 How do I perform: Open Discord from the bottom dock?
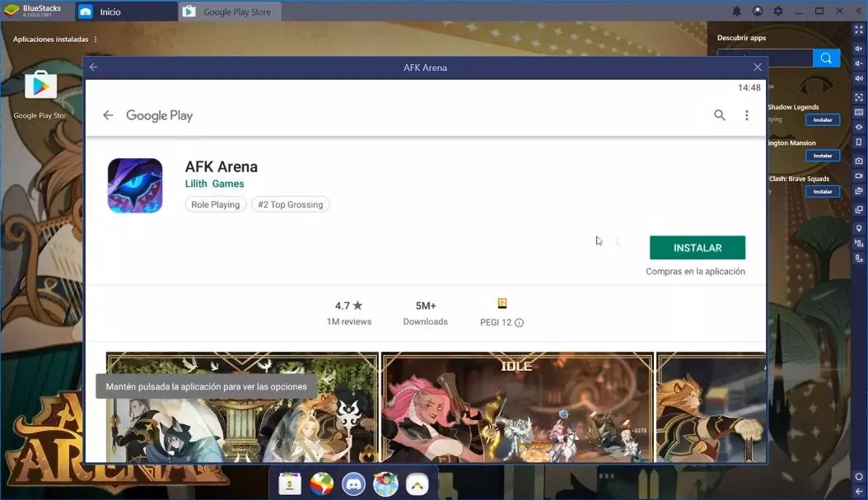[x=354, y=484]
